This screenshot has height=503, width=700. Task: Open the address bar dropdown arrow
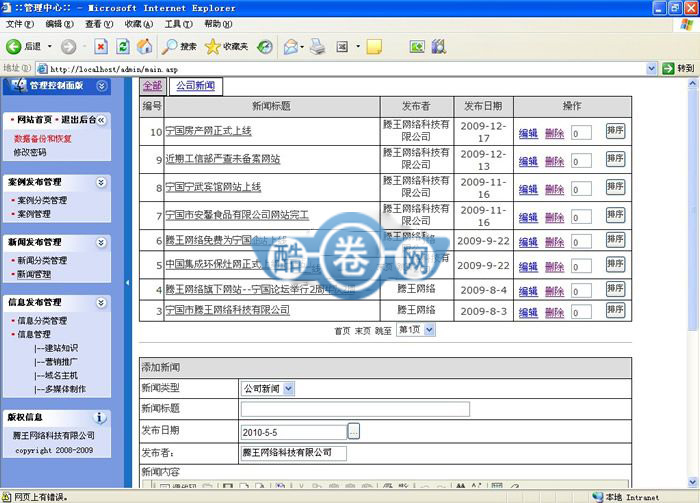(651, 68)
